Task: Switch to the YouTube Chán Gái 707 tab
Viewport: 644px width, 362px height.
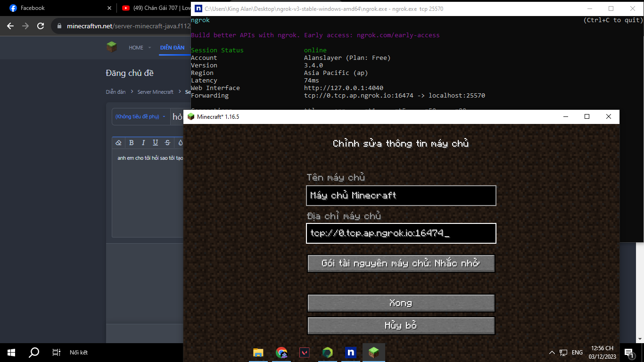Action: point(156,8)
